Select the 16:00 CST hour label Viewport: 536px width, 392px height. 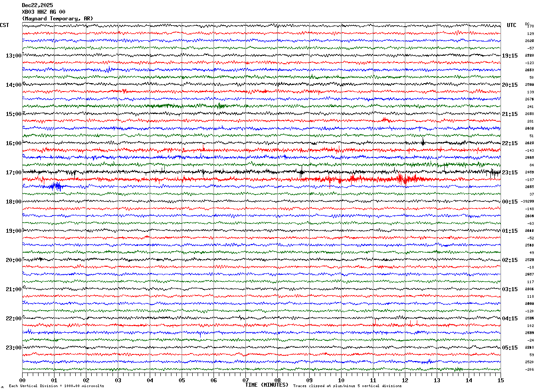pyautogui.click(x=13, y=143)
